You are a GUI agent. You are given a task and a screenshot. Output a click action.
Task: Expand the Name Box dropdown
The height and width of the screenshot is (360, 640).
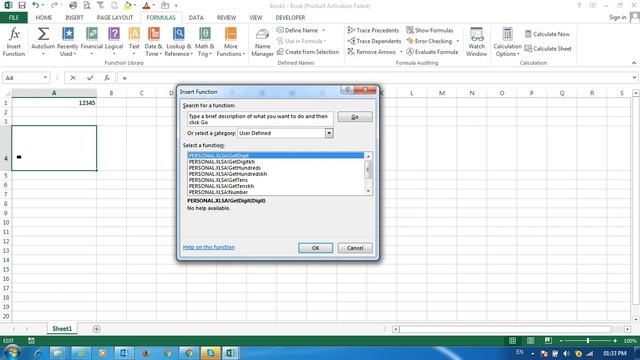45,78
